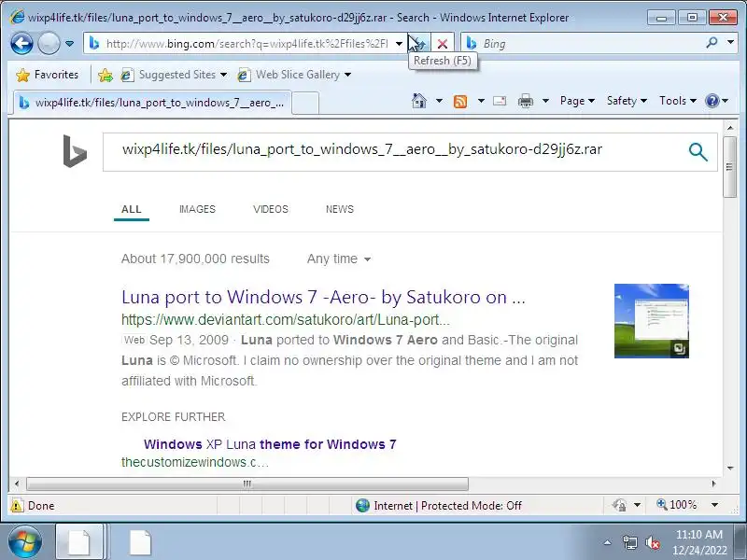Open the deviantart.com green URL link
The image size is (747, 560).
tap(286, 319)
